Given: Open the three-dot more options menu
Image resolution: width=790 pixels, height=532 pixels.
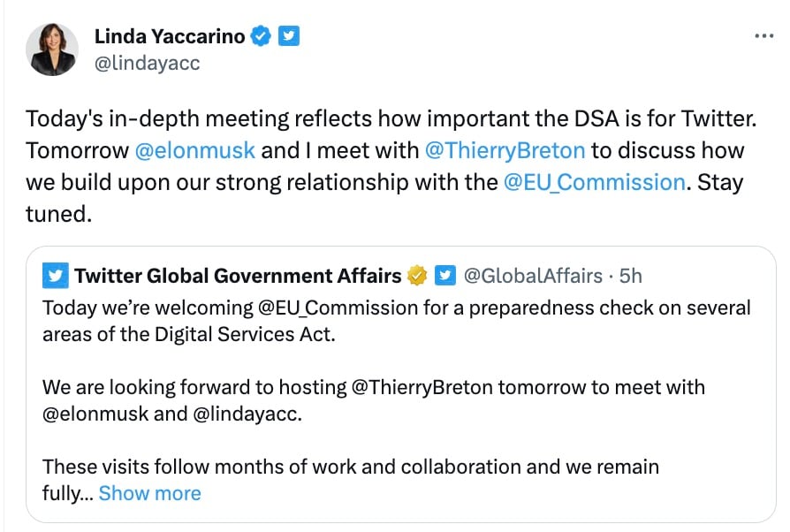Looking at the screenshot, I should click(763, 35).
